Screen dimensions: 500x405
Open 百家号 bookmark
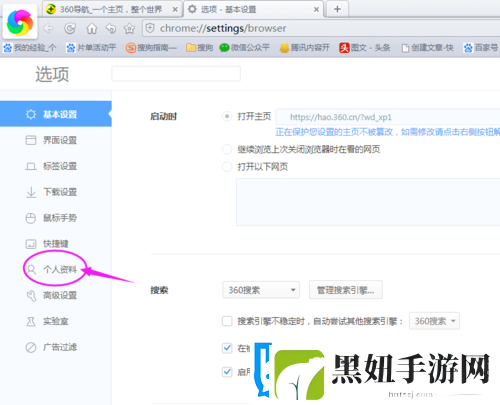tap(481, 48)
